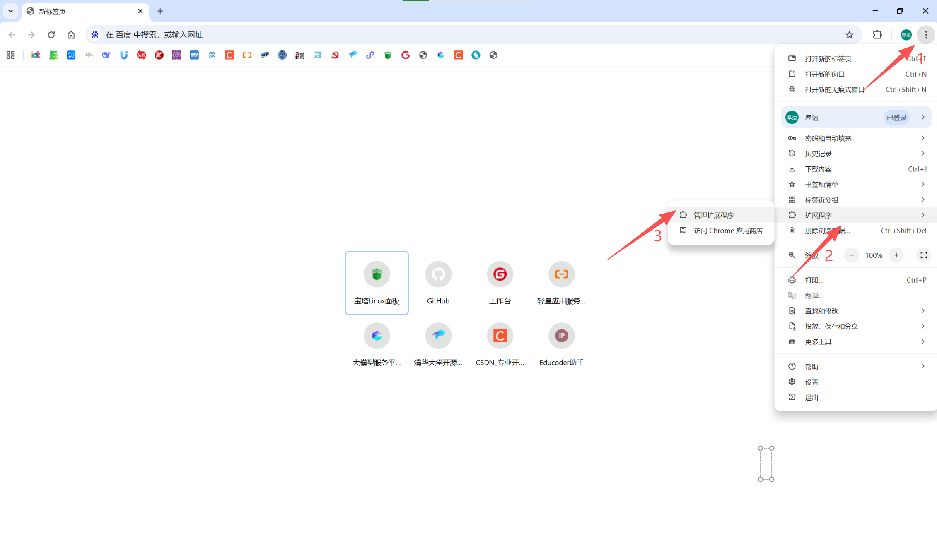Increase zoom with the plus button

tap(896, 255)
